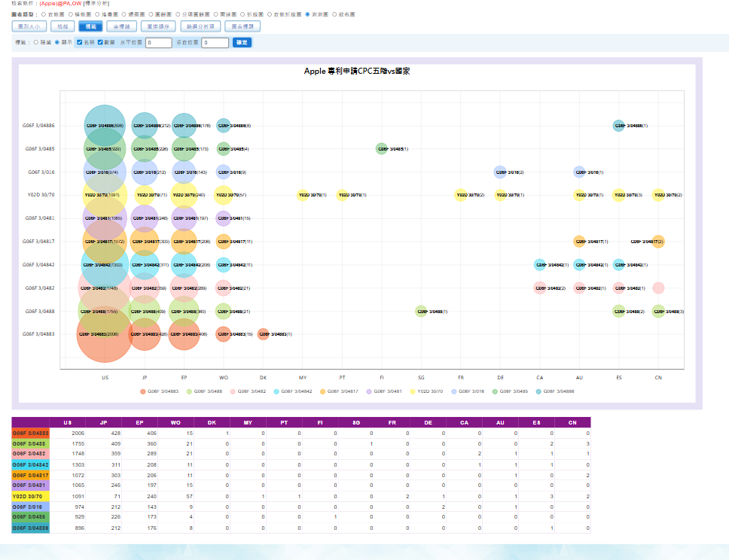This screenshot has height=560, width=729.
Task: Toggle G06F 3/0482 series in chart legend
Action: pyautogui.click(x=249, y=391)
